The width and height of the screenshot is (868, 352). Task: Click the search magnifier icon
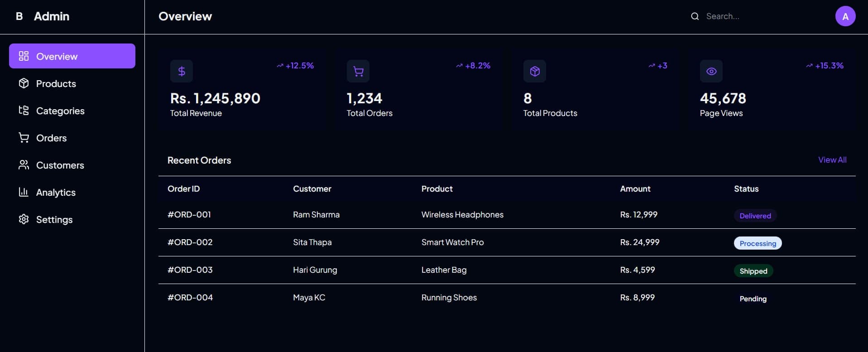pyautogui.click(x=695, y=16)
